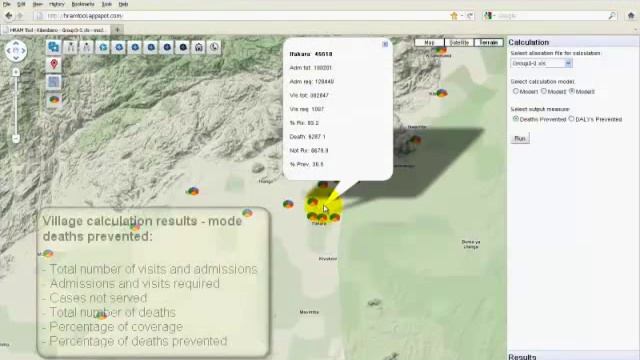Click the Google search input field
This screenshot has width=640, height=360.
point(551,16)
